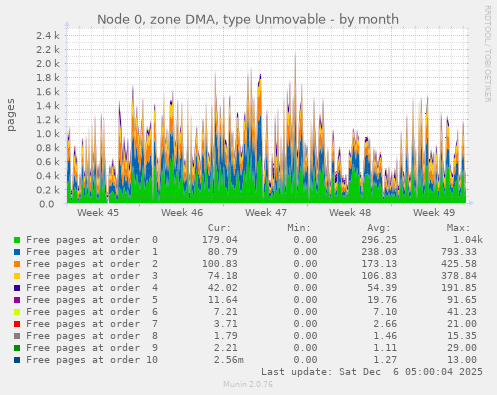
Task: Click order 2 current value 100.83
Action: [220, 264]
